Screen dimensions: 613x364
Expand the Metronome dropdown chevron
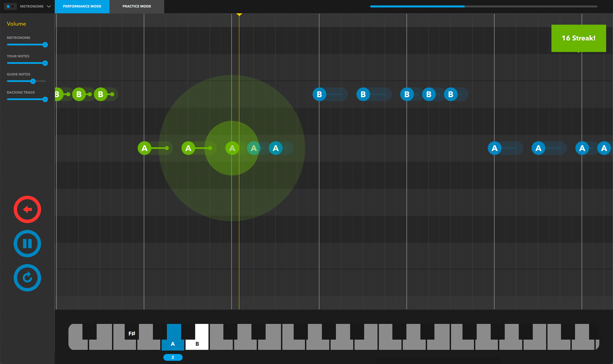point(49,6)
